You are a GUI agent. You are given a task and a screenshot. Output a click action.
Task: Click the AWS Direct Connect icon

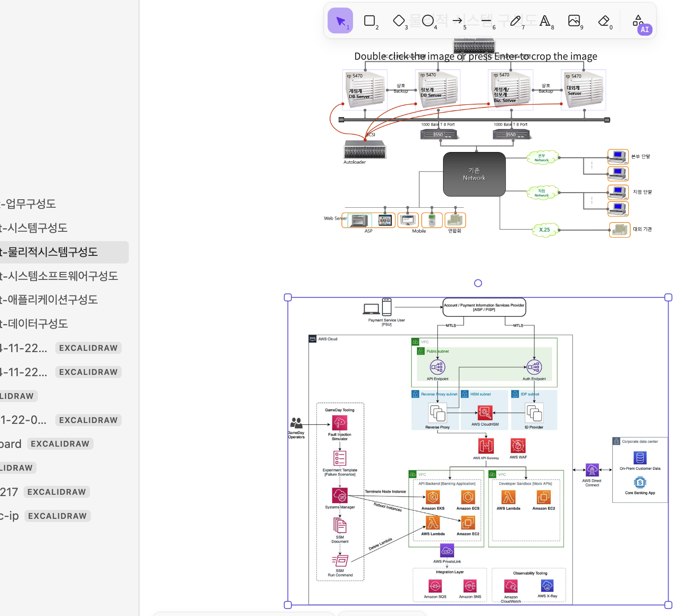(592, 470)
